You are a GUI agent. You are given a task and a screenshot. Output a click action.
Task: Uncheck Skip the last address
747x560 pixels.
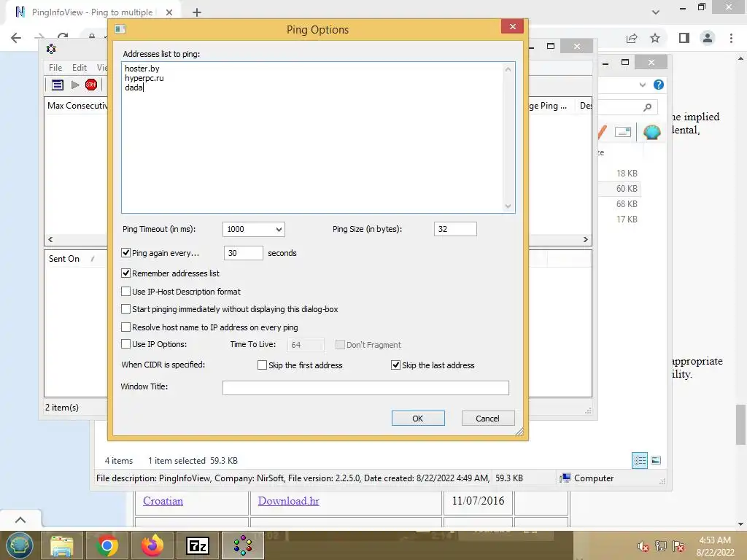395,365
